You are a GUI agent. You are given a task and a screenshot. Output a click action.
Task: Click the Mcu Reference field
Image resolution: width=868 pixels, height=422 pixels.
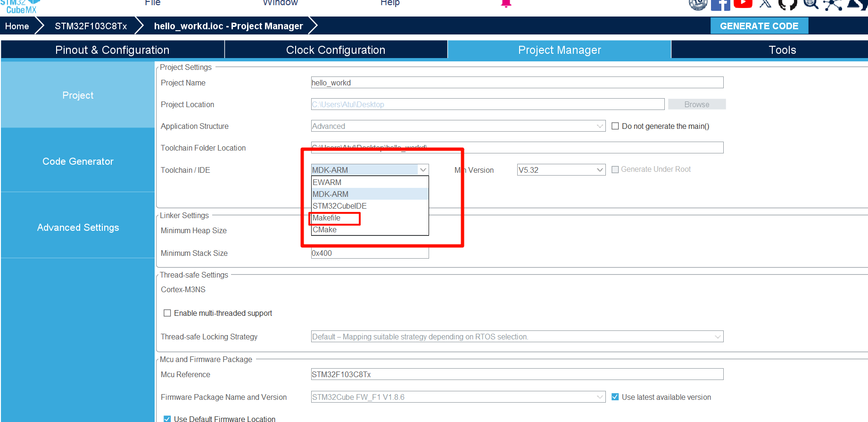point(517,374)
